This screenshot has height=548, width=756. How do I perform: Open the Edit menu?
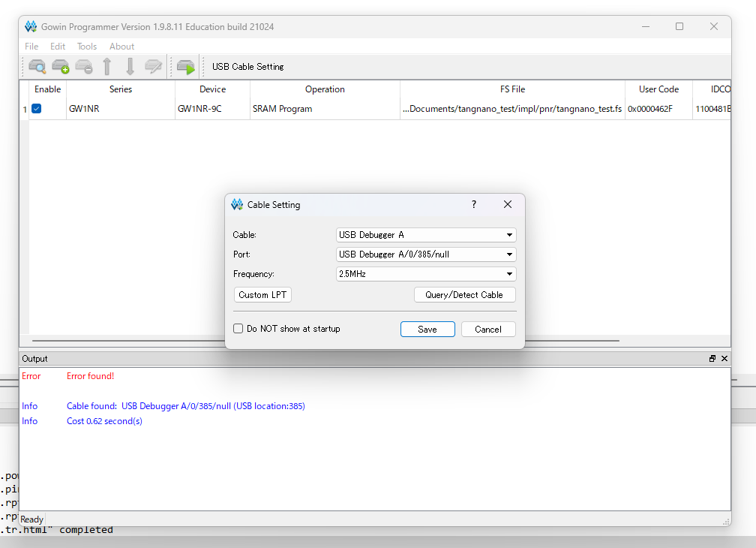click(x=57, y=47)
